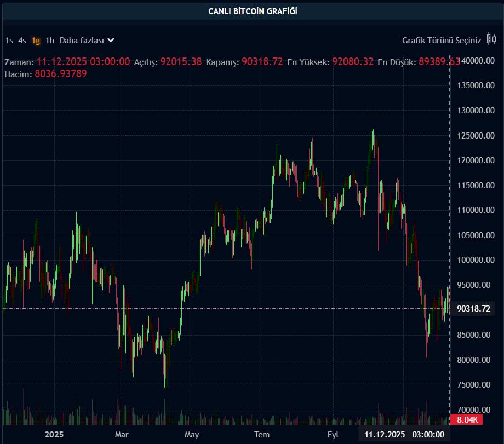The height and width of the screenshot is (444, 504).
Task: Click the Hacim value 8036.93789 text
Action: tap(61, 74)
